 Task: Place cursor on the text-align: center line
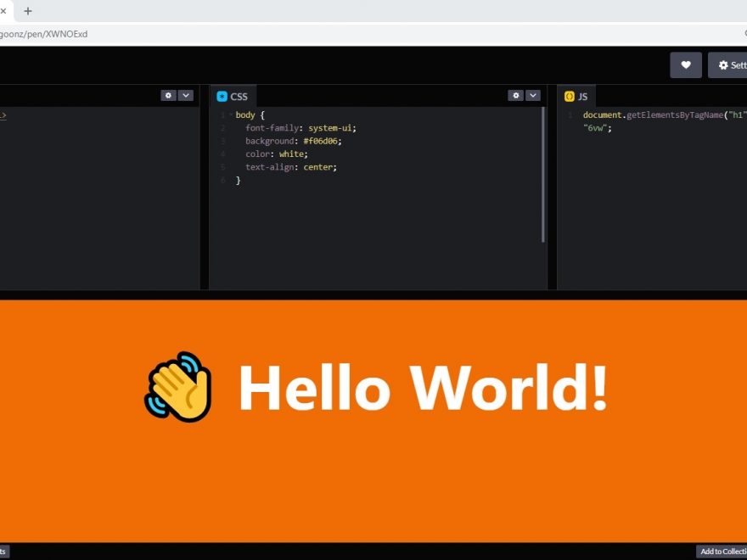(x=291, y=167)
